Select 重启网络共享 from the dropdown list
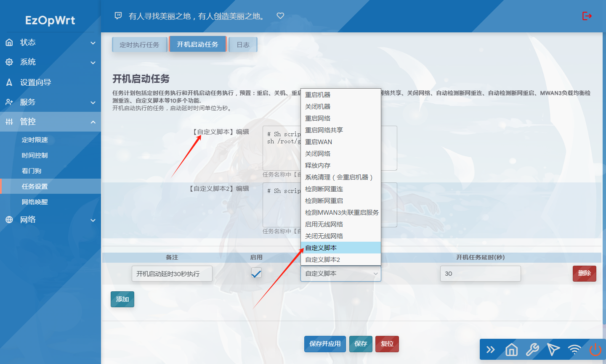 coord(341,130)
